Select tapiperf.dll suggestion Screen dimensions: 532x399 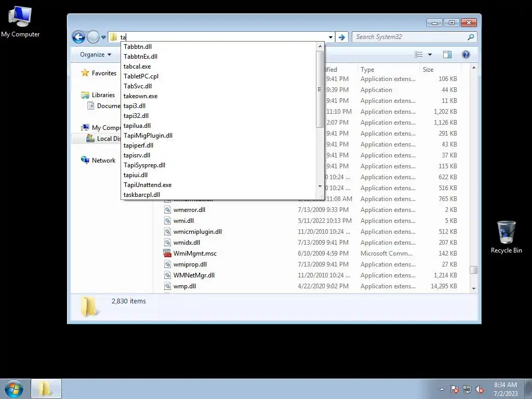[219, 145]
